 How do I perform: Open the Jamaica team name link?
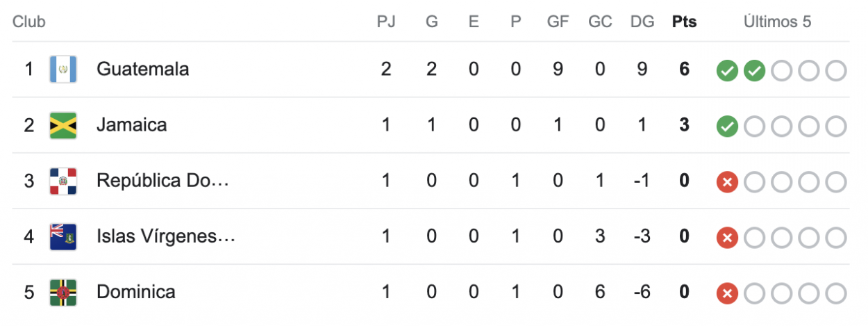[x=131, y=124]
